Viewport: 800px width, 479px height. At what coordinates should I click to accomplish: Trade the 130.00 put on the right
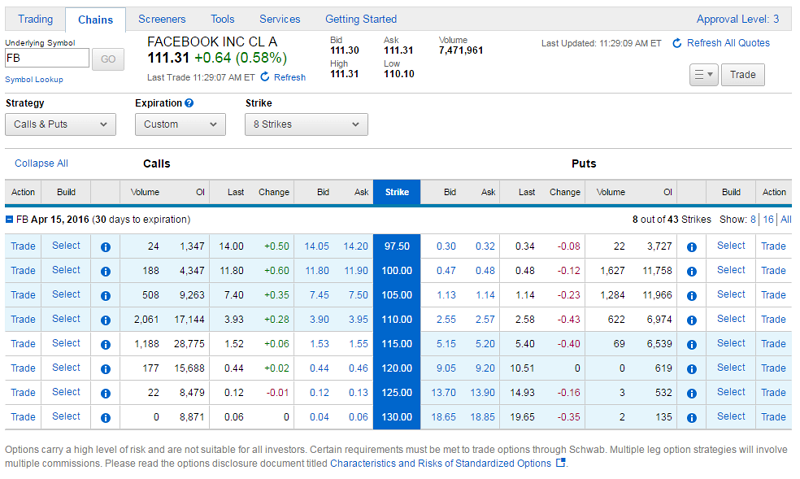pos(773,417)
